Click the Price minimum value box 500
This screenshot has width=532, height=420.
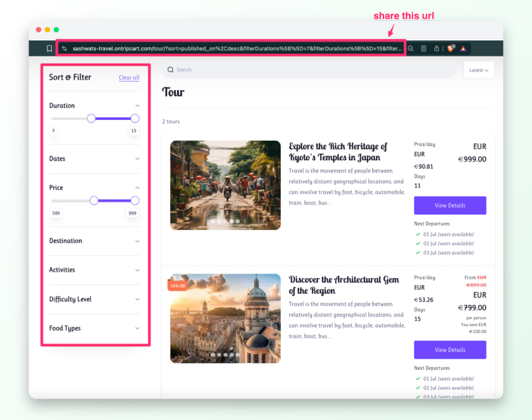56,213
